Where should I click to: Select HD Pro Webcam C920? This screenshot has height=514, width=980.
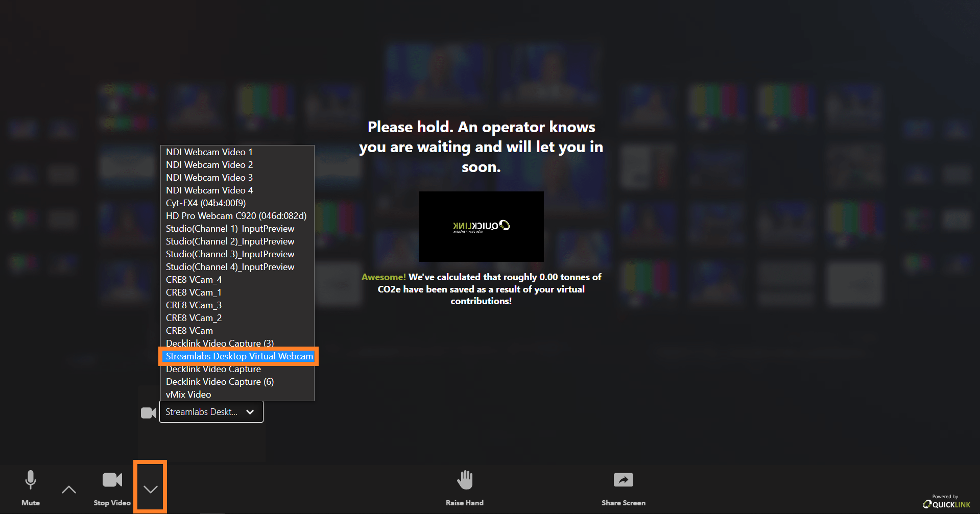coord(237,216)
